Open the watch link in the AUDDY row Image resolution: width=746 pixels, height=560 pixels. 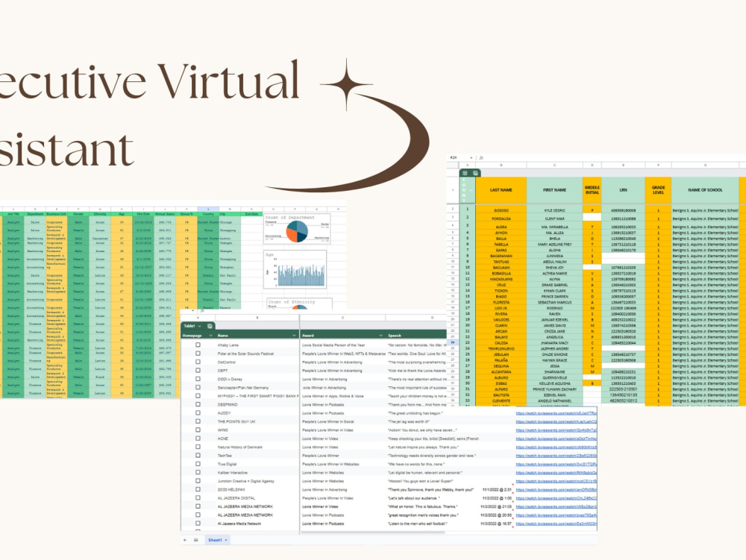557,413
